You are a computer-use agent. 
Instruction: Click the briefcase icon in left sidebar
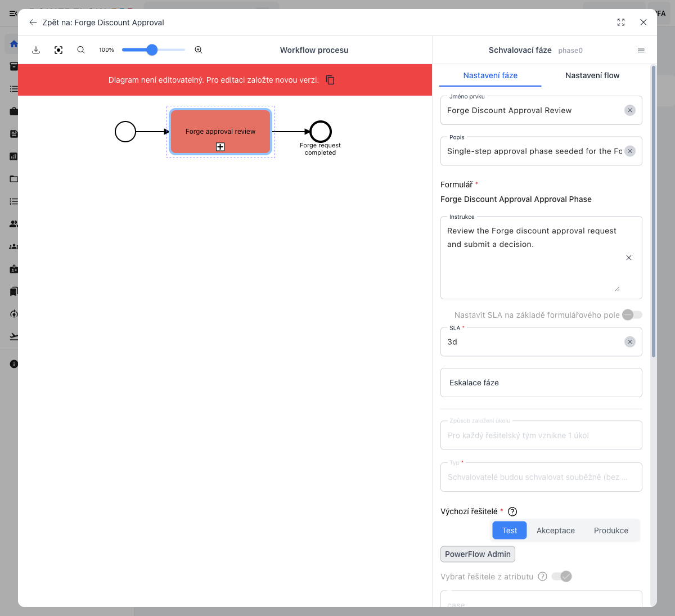point(14,111)
